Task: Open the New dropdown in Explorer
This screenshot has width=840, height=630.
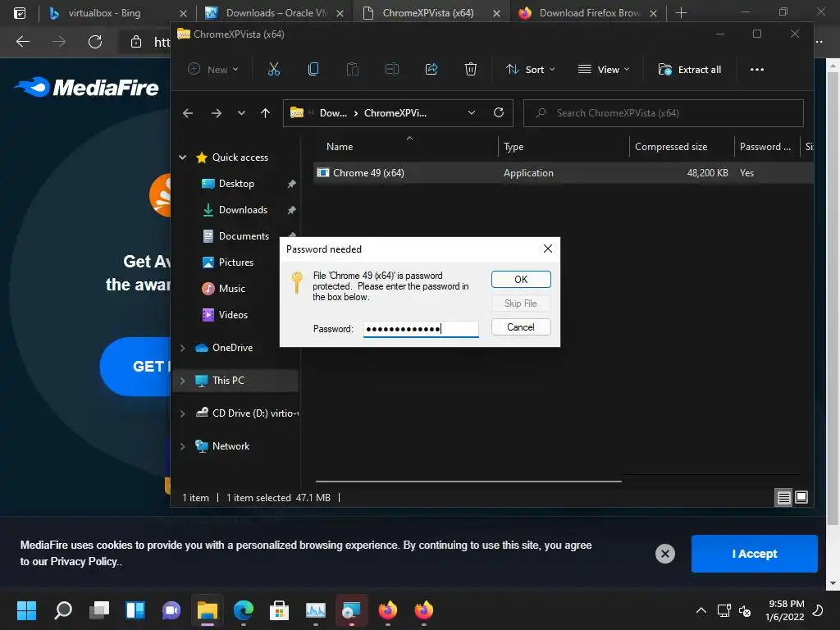Action: click(213, 69)
